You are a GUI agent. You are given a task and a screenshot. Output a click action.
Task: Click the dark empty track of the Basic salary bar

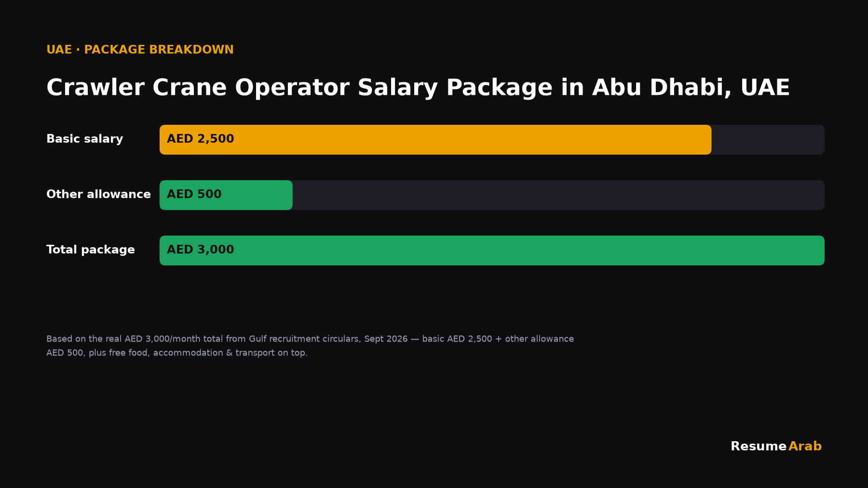coord(768,140)
